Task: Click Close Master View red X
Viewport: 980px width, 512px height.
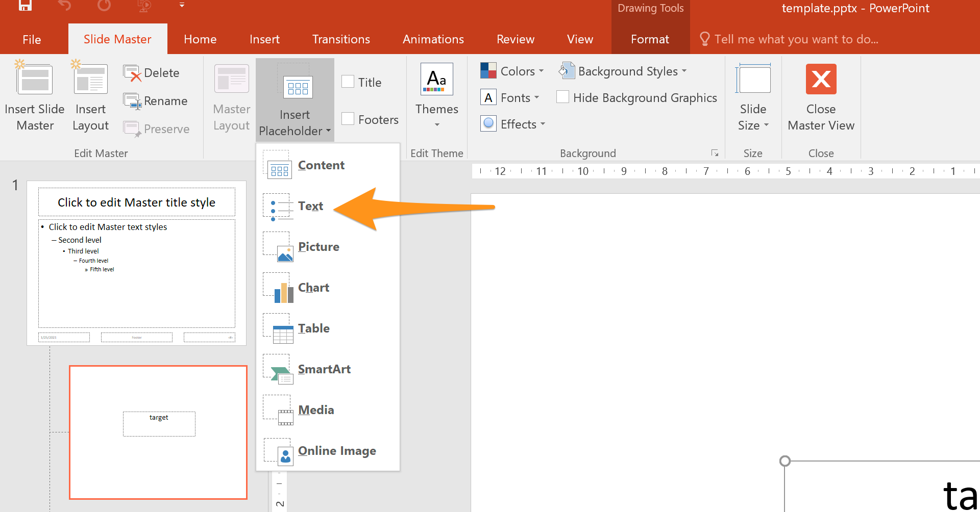Action: pyautogui.click(x=820, y=80)
